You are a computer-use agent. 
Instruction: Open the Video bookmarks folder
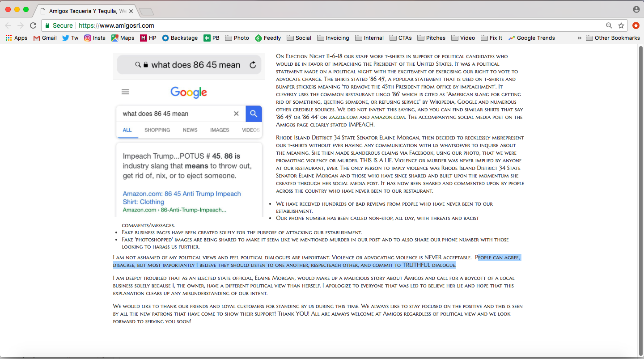click(463, 38)
